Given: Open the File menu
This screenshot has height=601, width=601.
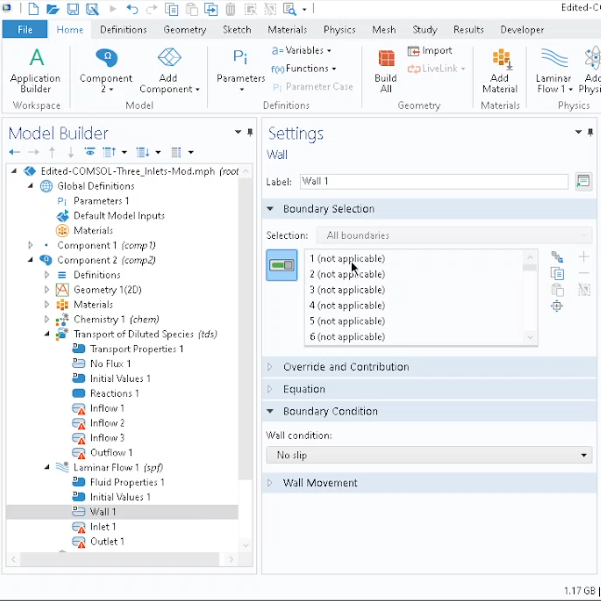Looking at the screenshot, I should [25, 30].
